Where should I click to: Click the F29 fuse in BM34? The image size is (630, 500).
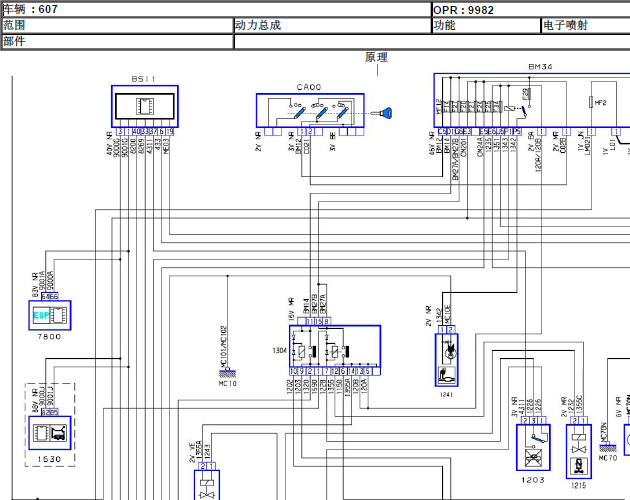(527, 95)
